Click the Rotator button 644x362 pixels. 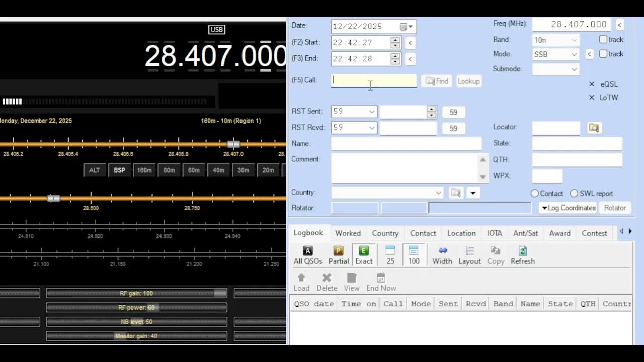pyautogui.click(x=614, y=208)
